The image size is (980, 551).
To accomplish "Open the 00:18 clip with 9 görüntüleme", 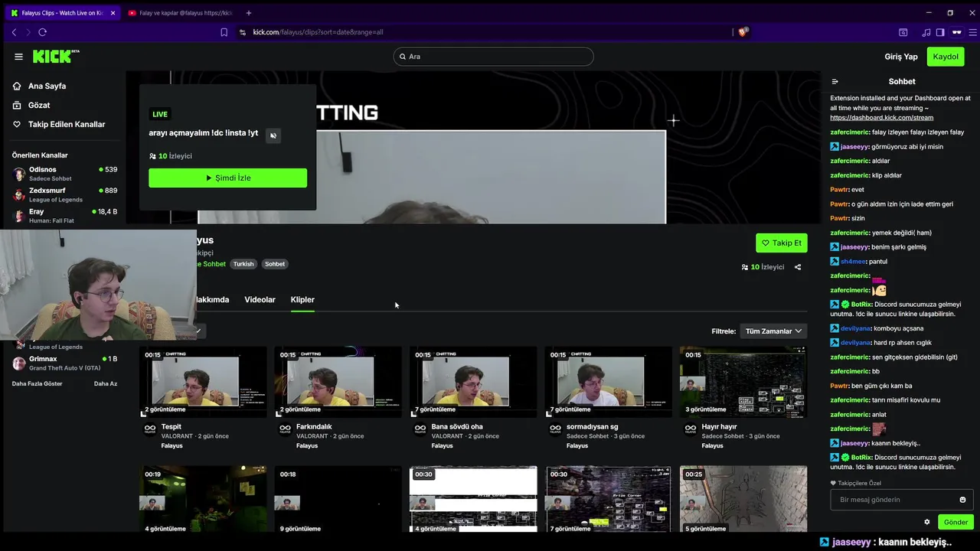I will [x=338, y=500].
